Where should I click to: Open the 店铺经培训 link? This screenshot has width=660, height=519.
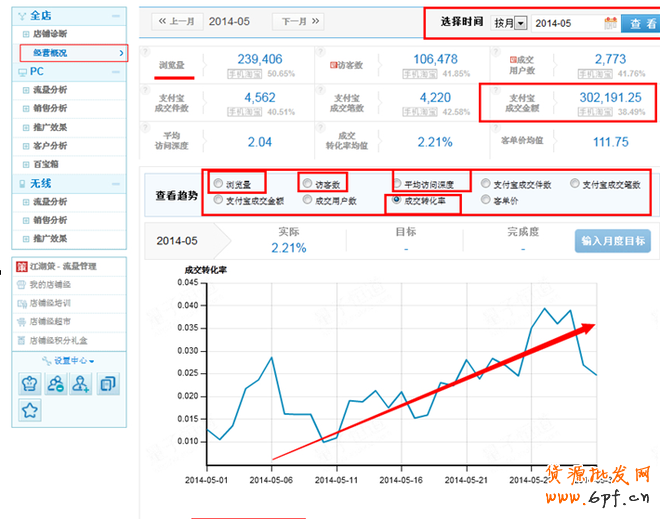[x=50, y=303]
